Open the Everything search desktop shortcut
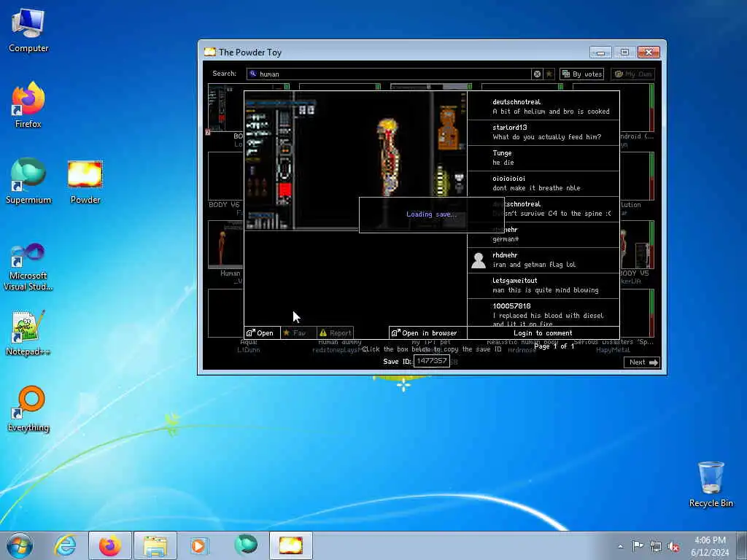Viewport: 747px width, 560px height. [x=28, y=408]
